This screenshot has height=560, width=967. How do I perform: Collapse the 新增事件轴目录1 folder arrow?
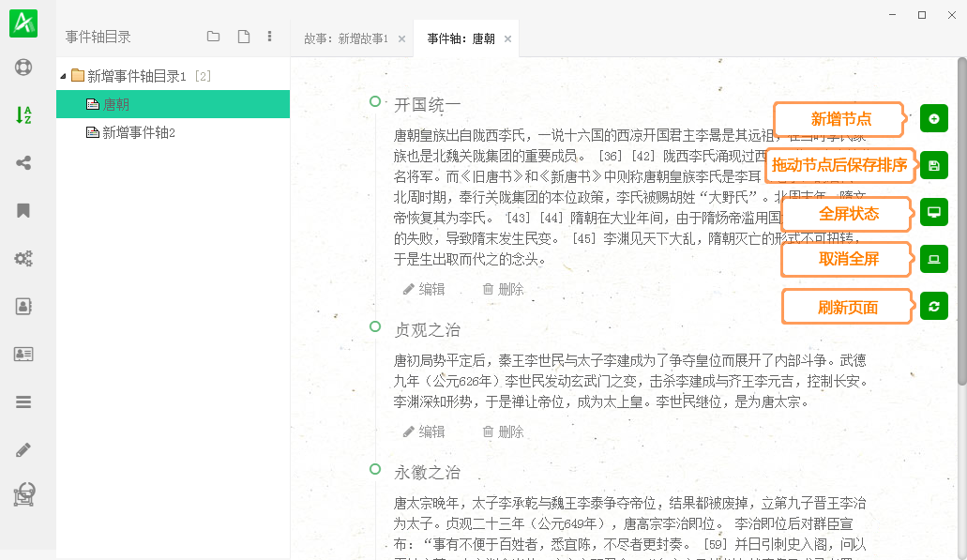[64, 77]
